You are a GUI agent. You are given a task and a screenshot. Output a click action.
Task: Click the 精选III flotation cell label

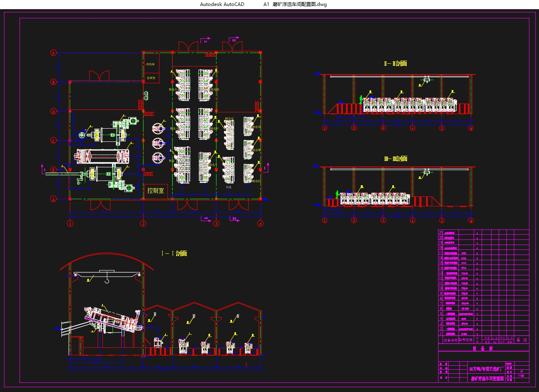(215, 90)
